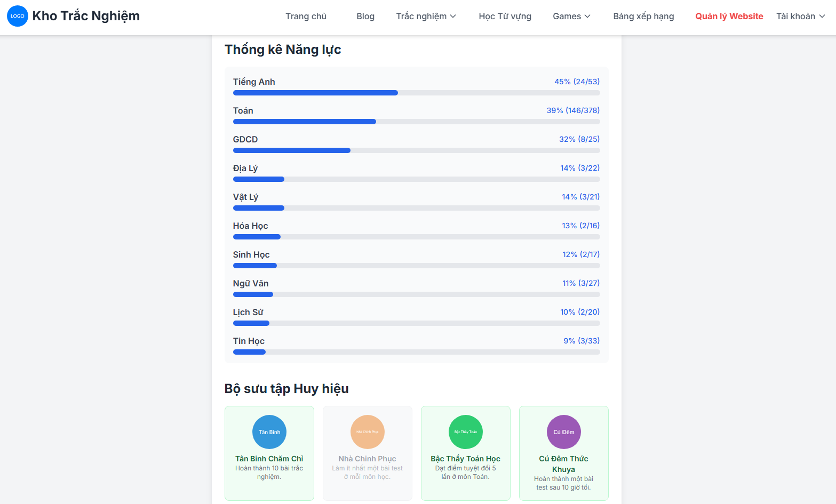Open Quản lý Website admin link
The image size is (836, 504).
pos(729,16)
